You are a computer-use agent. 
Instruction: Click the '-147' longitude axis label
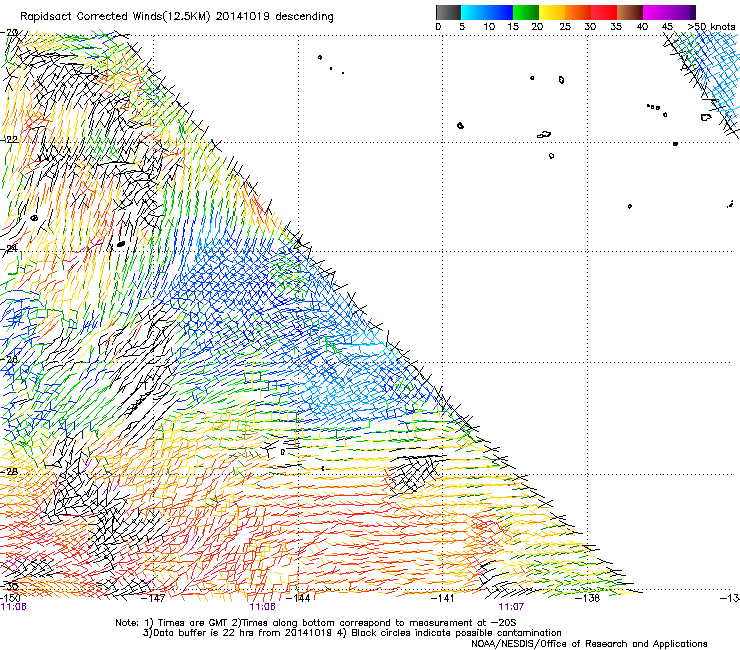[154, 598]
